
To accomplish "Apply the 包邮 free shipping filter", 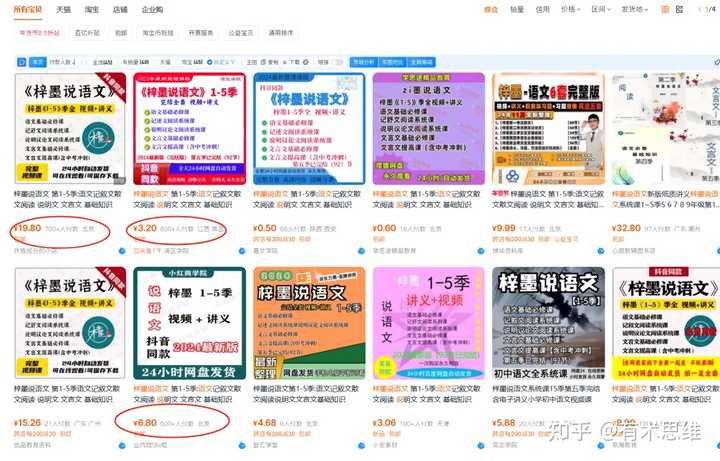I will click(121, 33).
